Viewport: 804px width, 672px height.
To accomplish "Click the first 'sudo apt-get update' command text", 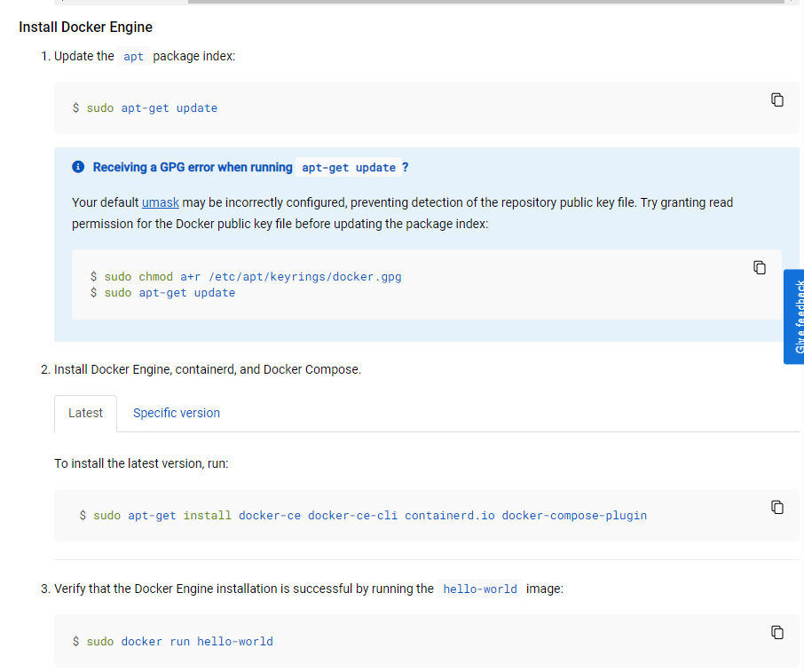I will click(146, 107).
